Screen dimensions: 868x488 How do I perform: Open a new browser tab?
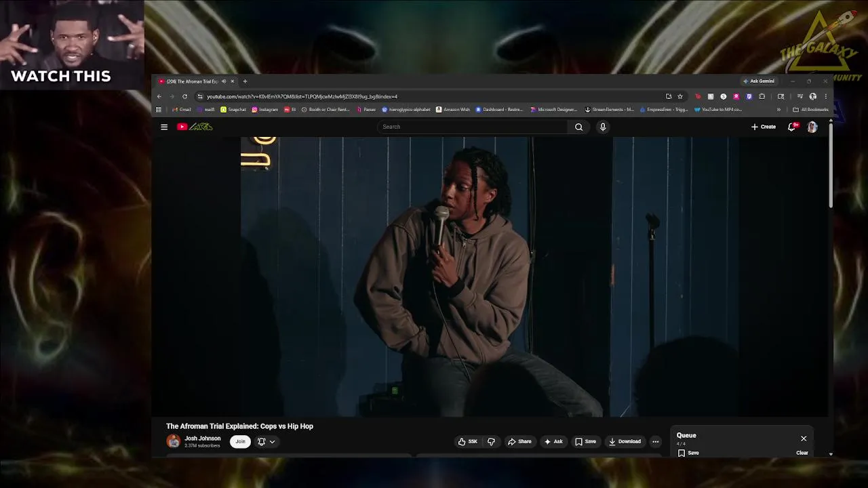pyautogui.click(x=245, y=81)
